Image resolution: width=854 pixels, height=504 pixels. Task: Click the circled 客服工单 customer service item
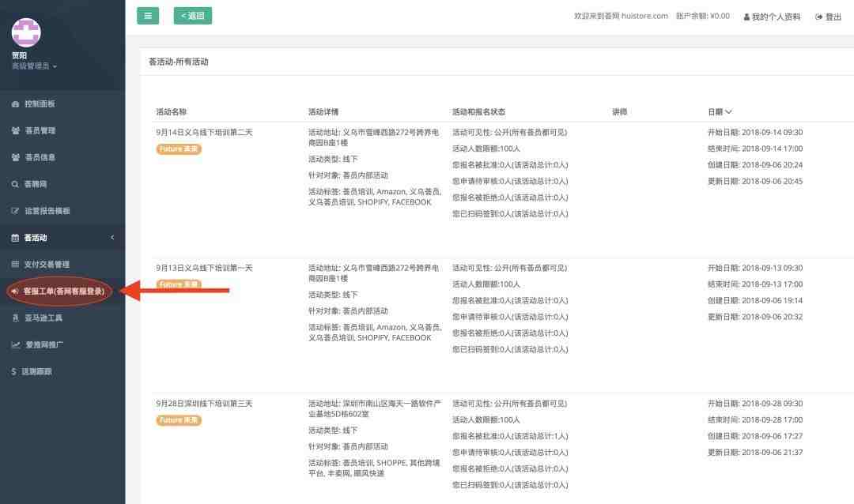pos(59,291)
